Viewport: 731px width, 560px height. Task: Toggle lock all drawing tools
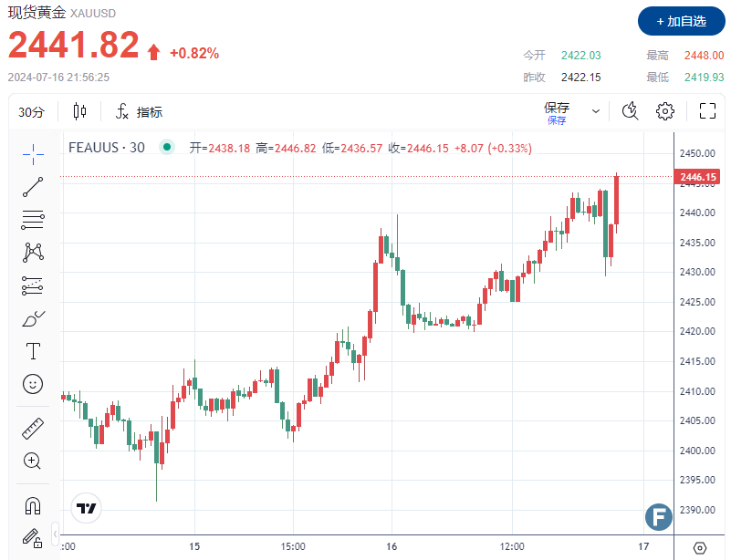pos(33,536)
